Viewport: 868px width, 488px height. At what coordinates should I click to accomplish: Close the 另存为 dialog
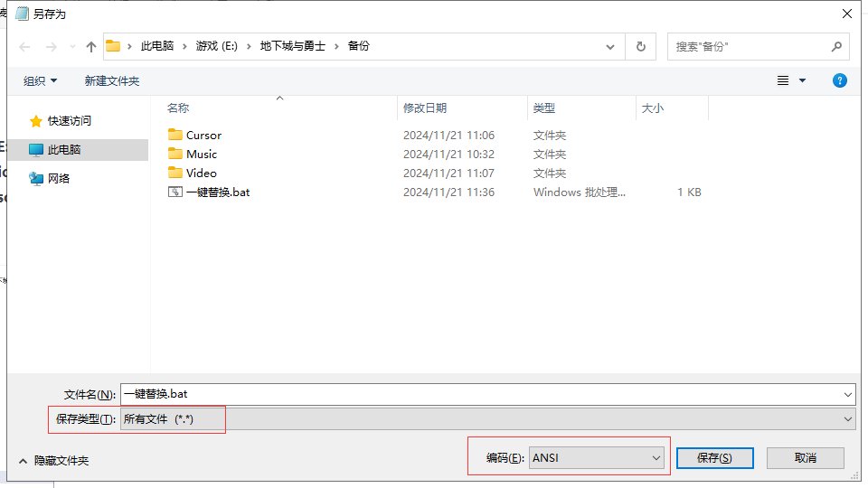847,14
